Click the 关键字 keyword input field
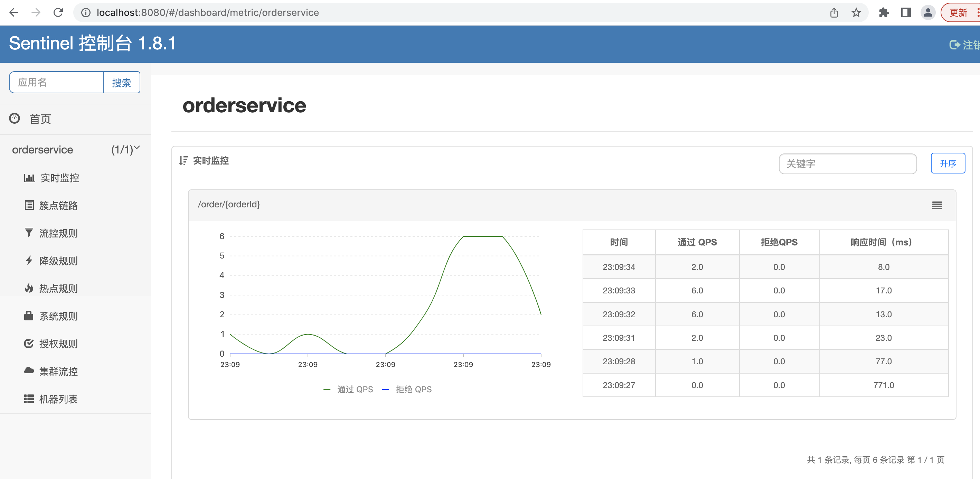The image size is (980, 479). pyautogui.click(x=847, y=163)
